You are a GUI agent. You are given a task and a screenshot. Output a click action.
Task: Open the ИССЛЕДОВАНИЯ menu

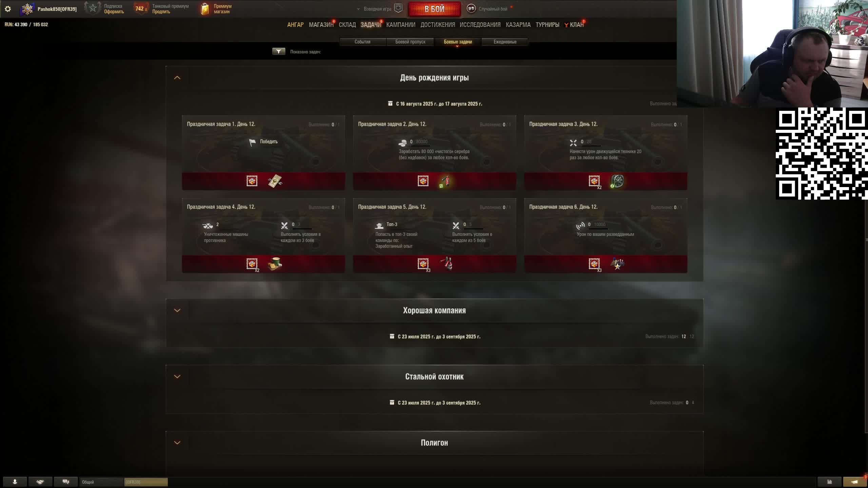pos(480,25)
